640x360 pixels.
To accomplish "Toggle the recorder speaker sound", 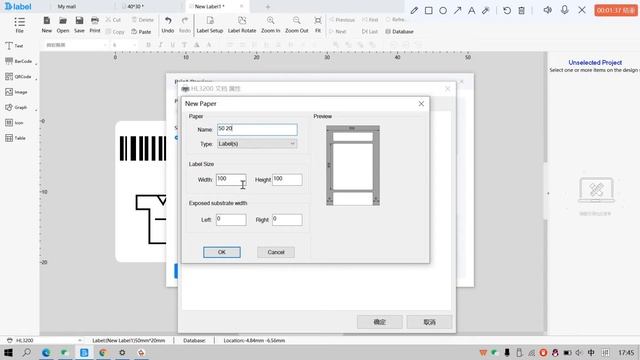I will (x=548, y=10).
